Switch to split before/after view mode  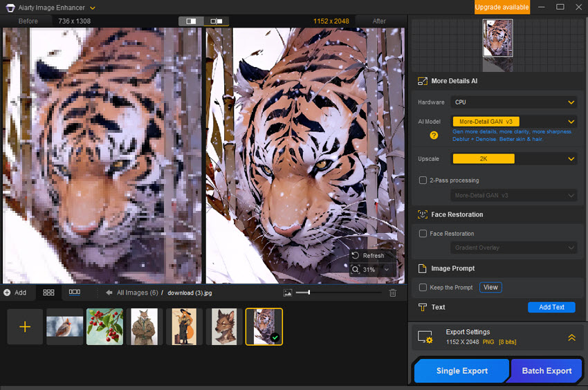(191, 21)
